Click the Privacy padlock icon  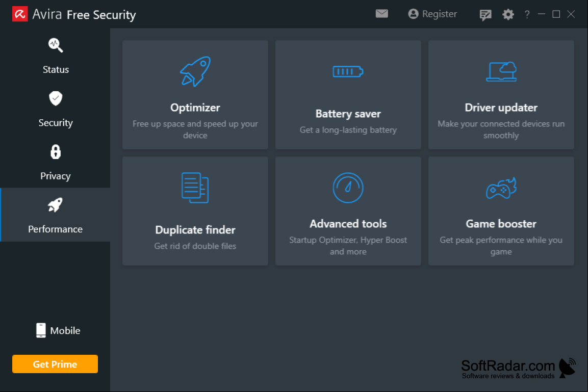click(56, 152)
